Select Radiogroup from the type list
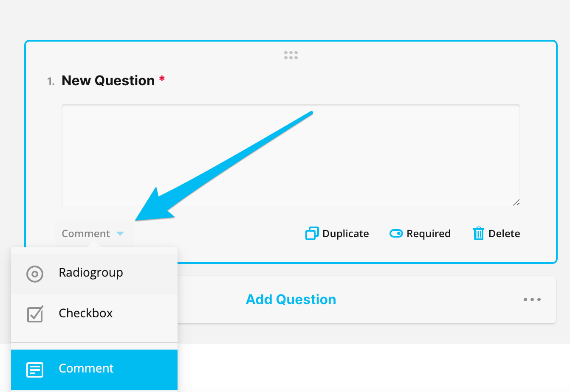570x392 pixels. [94, 274]
